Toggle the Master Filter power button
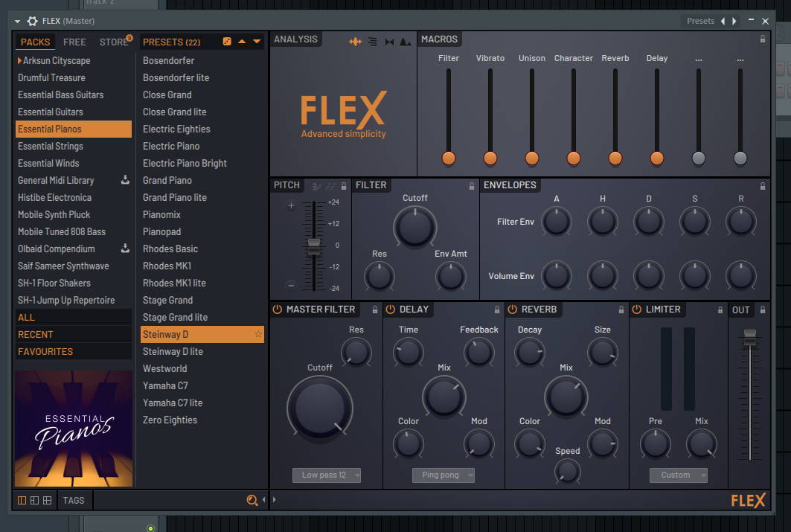The height and width of the screenshot is (532, 791). pyautogui.click(x=278, y=309)
